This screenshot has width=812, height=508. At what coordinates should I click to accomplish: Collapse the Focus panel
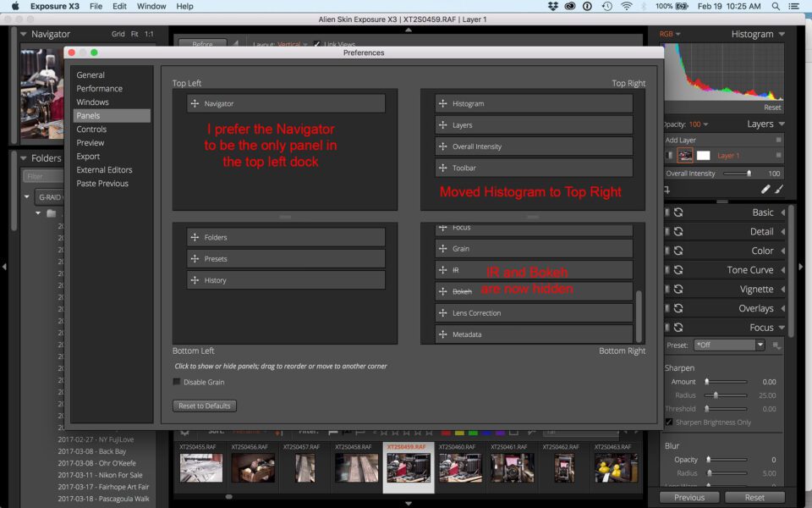[782, 328]
